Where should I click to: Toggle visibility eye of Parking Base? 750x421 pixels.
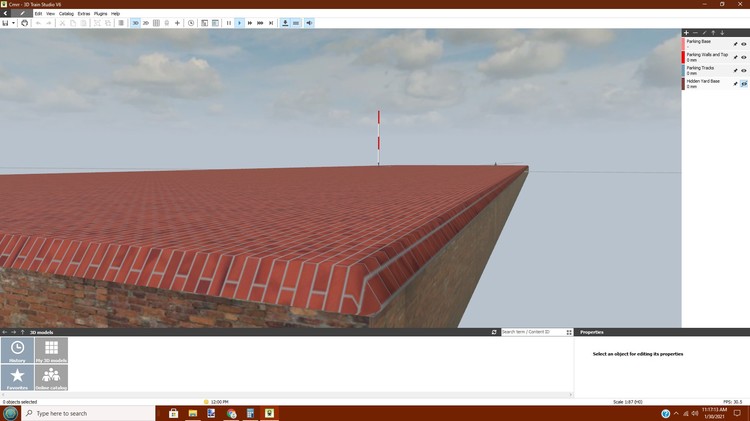click(x=744, y=44)
